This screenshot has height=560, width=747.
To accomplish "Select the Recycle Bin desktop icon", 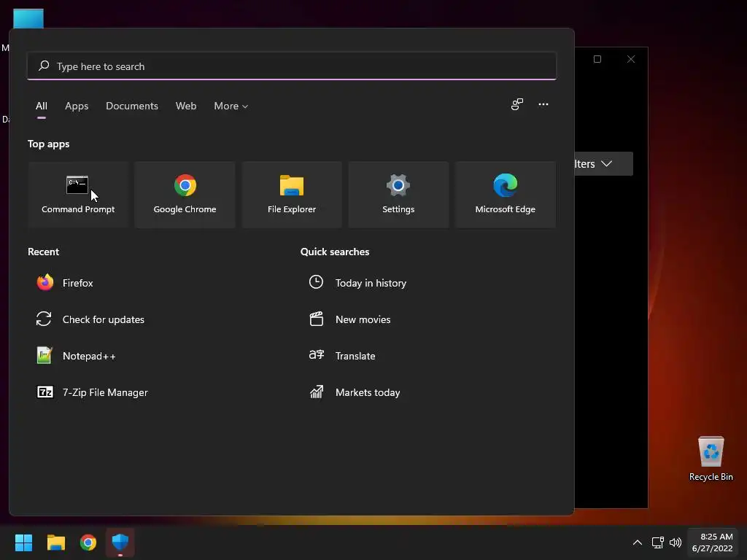I will 711,459.
